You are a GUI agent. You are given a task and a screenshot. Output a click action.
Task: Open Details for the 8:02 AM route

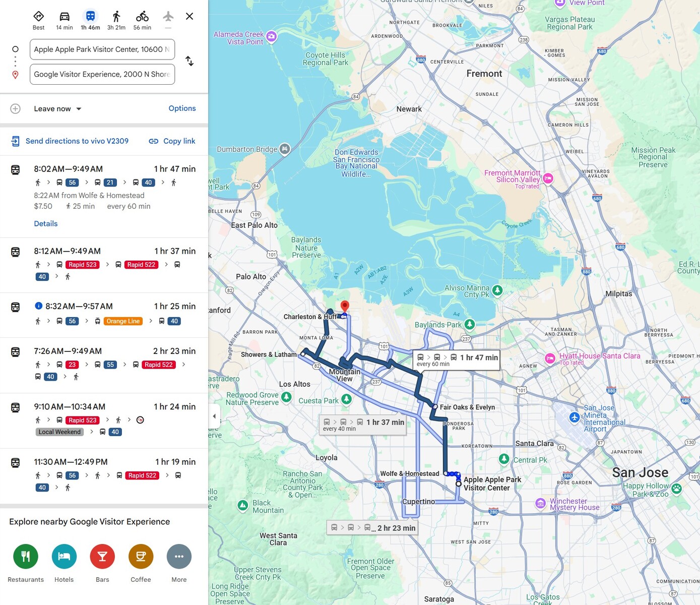pos(46,224)
